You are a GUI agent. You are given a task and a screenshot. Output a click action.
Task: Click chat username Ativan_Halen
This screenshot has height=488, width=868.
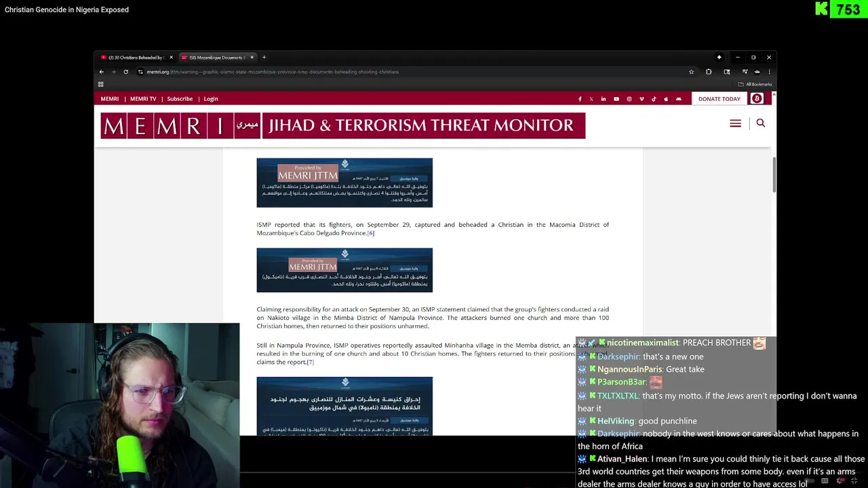(623, 459)
